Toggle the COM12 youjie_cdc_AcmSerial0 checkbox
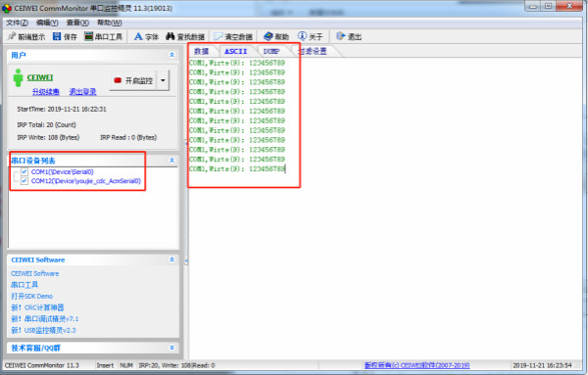 pyautogui.click(x=24, y=181)
